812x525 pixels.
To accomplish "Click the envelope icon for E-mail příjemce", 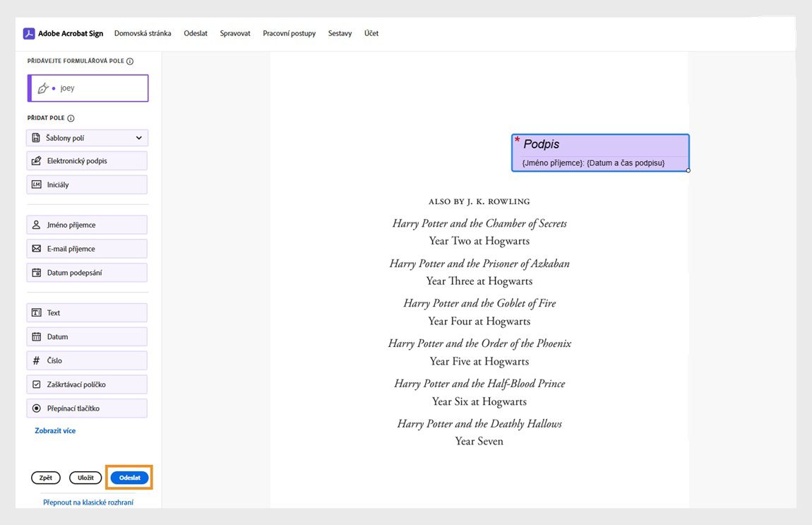I will point(36,249).
